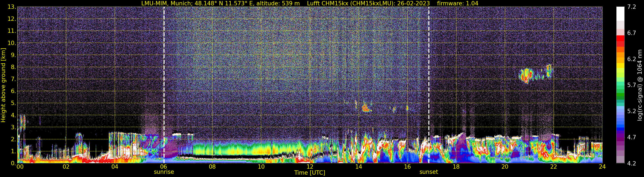
Task: Click the '12.' height tick label
Action: (12, 19)
